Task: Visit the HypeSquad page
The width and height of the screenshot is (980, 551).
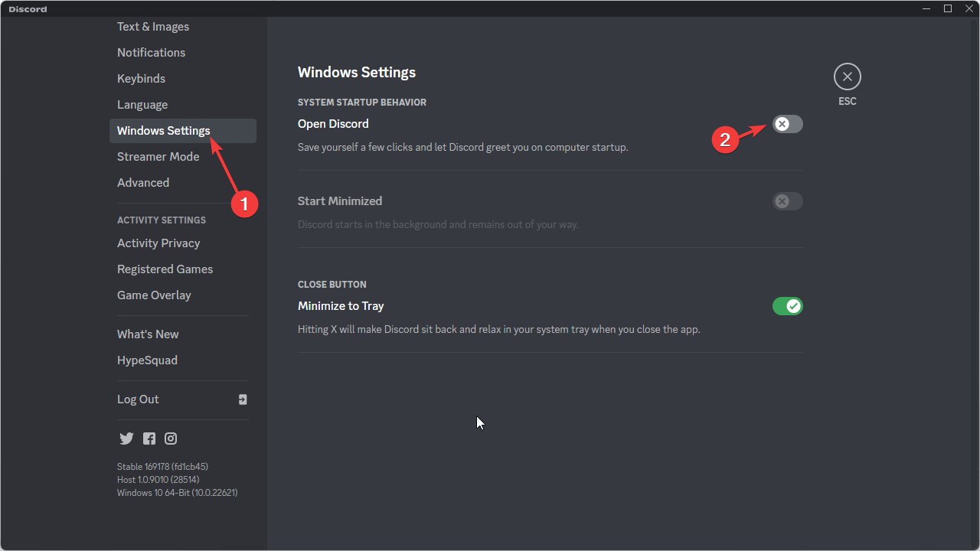Action: pyautogui.click(x=147, y=360)
